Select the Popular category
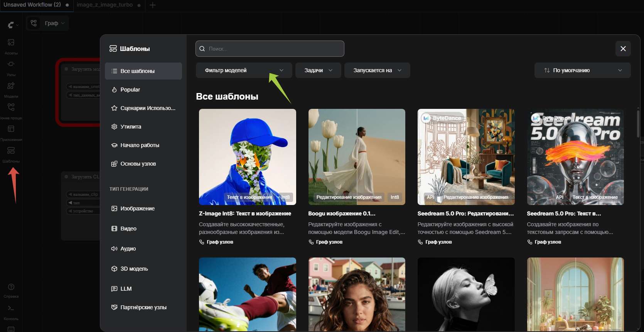The image size is (644, 332). (143, 90)
